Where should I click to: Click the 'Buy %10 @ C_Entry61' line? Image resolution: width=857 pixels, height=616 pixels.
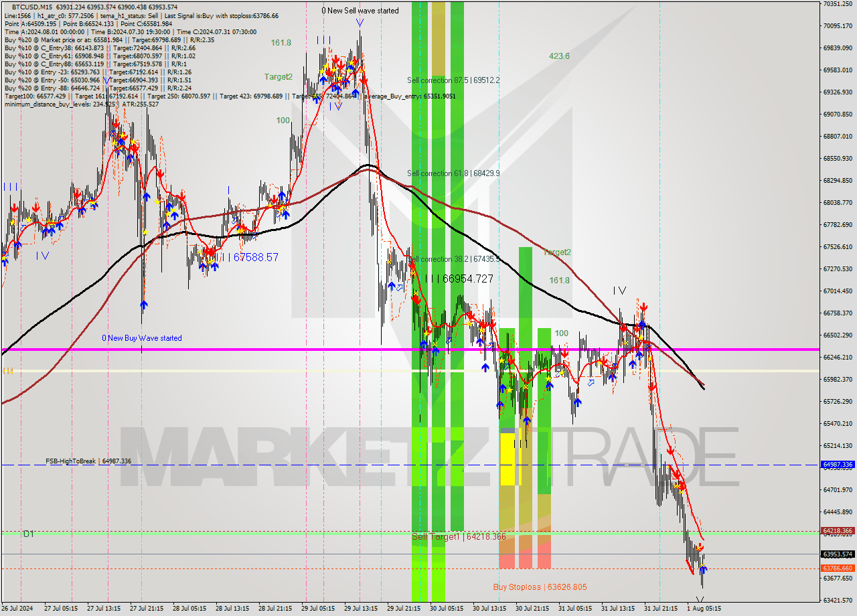100,56
